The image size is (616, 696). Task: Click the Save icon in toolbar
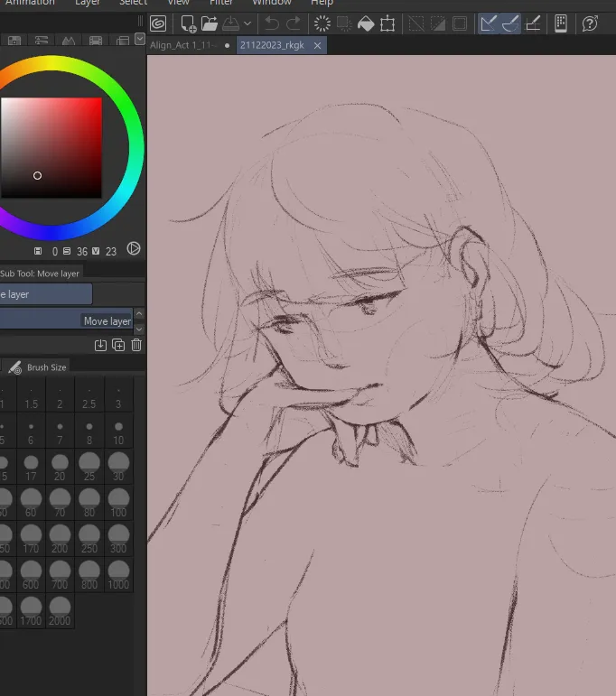coord(231,23)
